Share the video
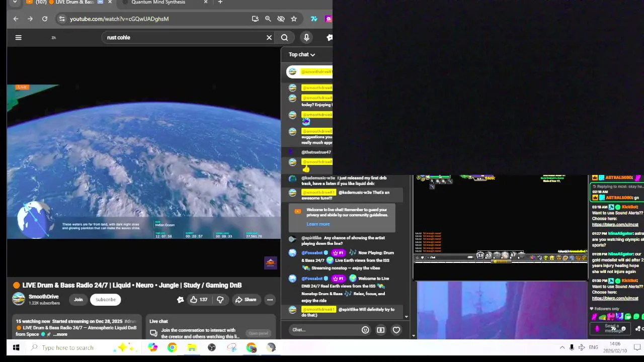The width and height of the screenshot is (644, 362). click(x=246, y=300)
